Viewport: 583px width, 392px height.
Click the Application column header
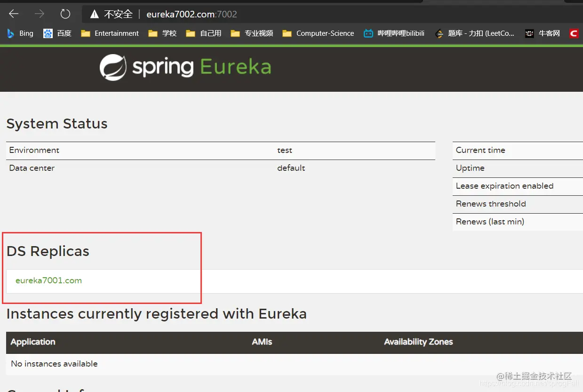tap(33, 342)
